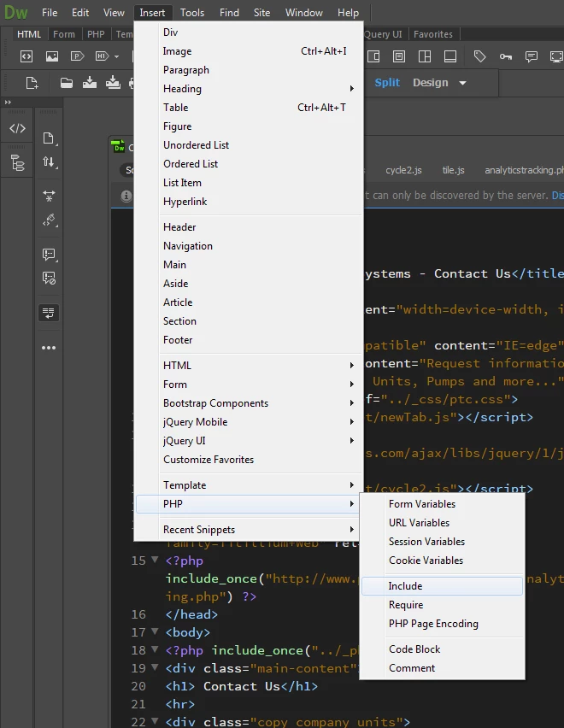Collapse code at line 15 triangle
The image size is (564, 728).
[x=155, y=560]
